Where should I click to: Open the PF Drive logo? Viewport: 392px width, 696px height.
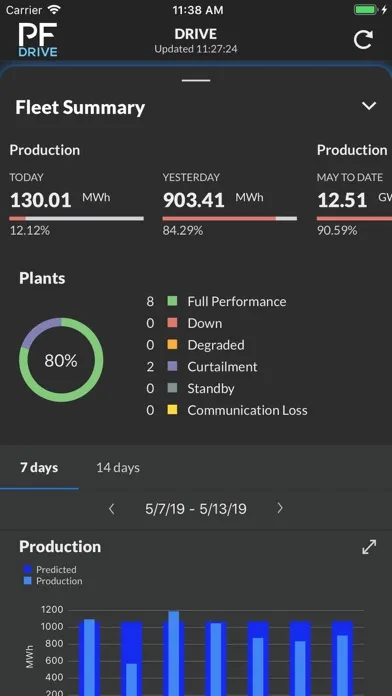tap(38, 40)
